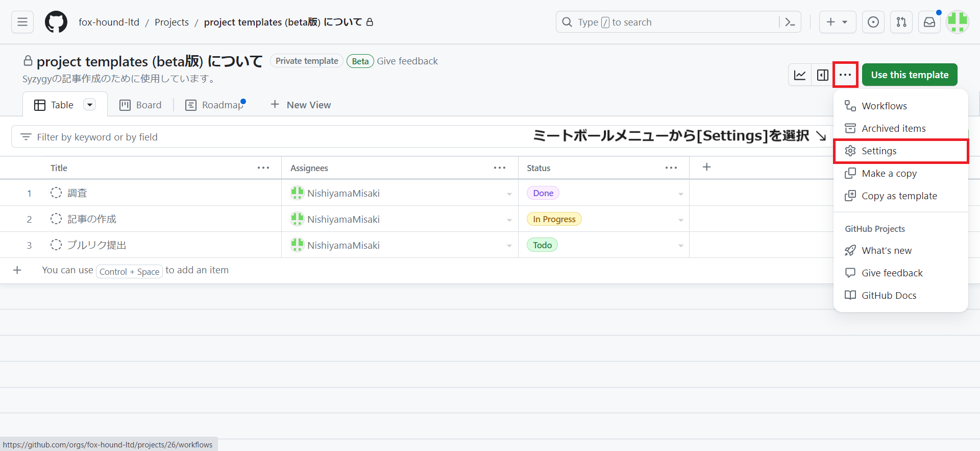Choose Archived items in the menu
Screen dimensions: 980x451
(893, 129)
